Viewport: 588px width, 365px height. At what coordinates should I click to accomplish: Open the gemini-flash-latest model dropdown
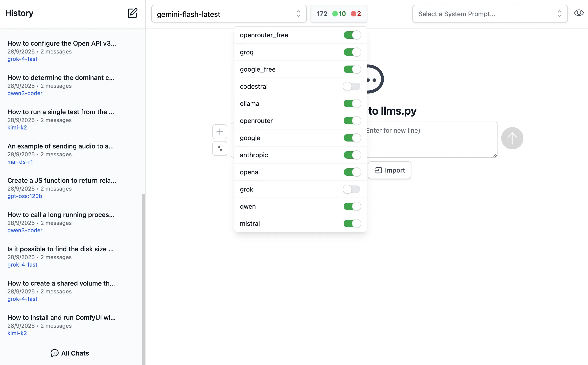point(229,14)
